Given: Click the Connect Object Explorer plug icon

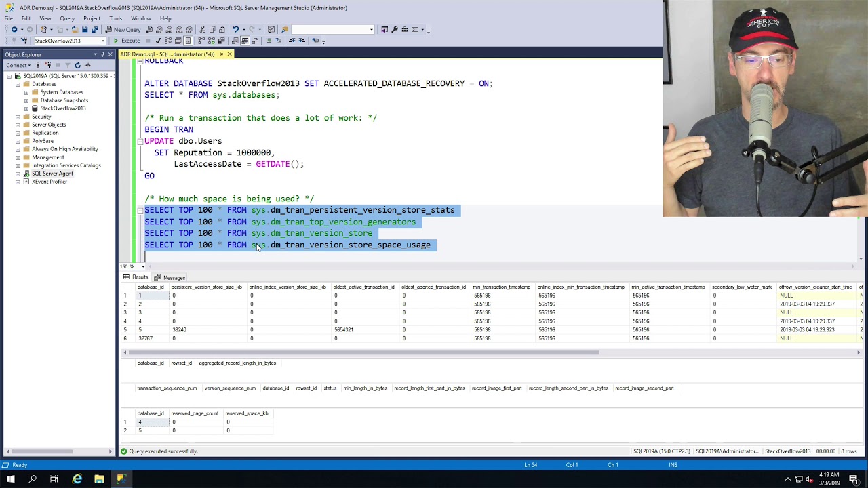Looking at the screenshot, I should point(38,65).
